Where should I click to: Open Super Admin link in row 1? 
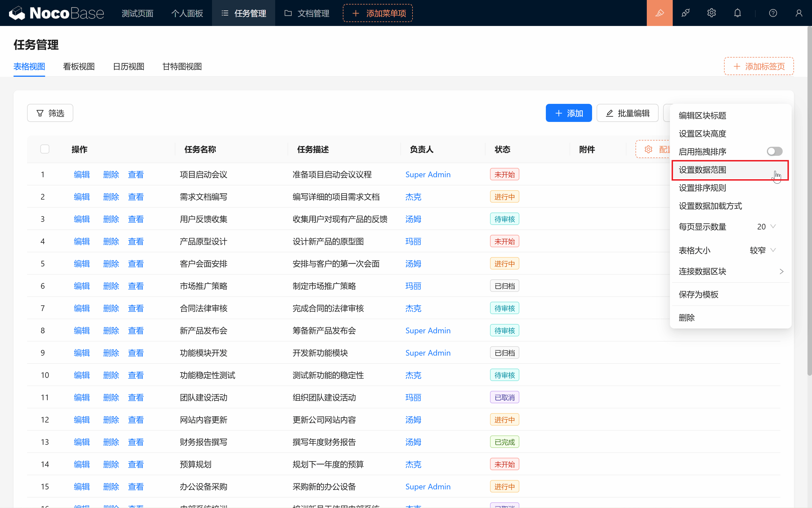coord(428,174)
